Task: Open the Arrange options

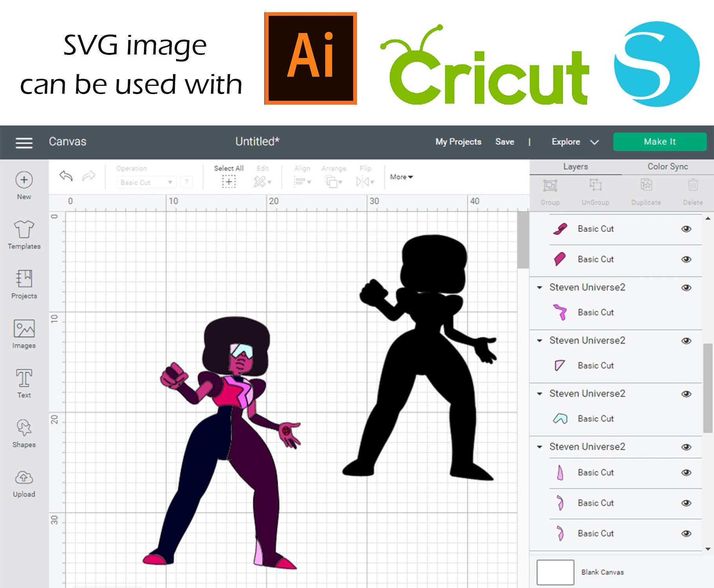Action: (333, 181)
